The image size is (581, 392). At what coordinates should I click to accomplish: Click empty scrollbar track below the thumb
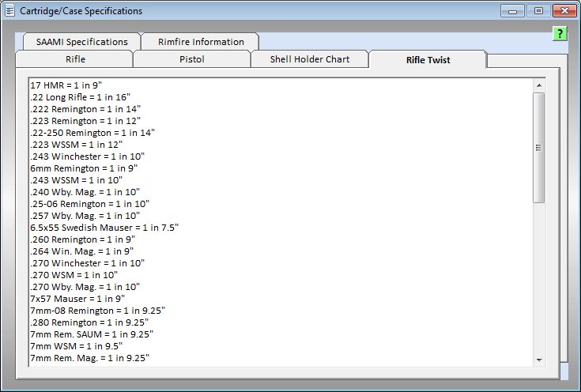click(538, 277)
